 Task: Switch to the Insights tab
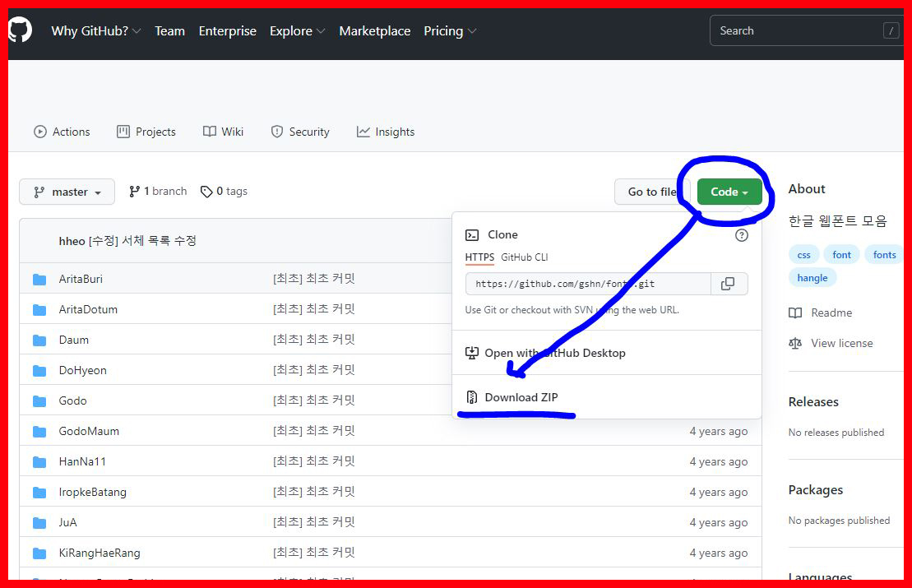[386, 132]
